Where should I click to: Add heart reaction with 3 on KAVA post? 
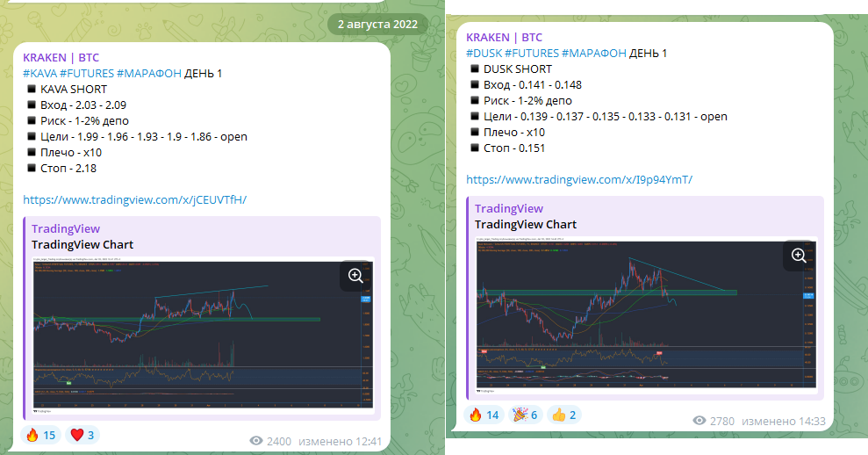point(82,435)
